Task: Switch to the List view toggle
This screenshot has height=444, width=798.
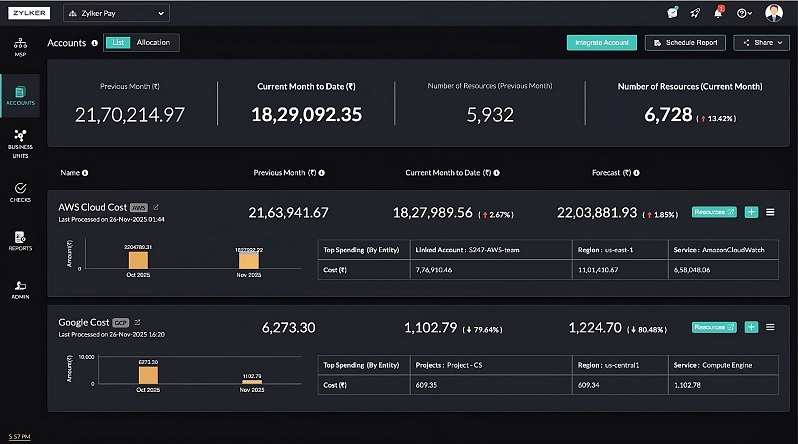Action: (x=117, y=42)
